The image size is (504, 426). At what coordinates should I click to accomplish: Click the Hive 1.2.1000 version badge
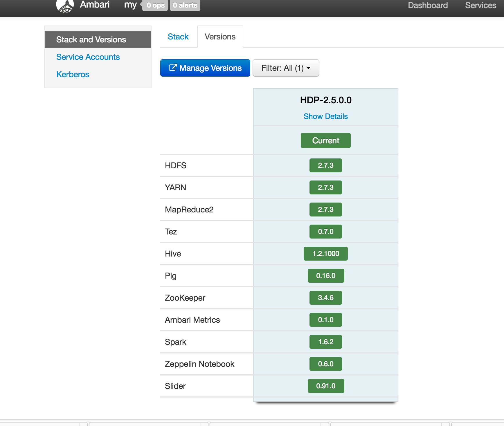(325, 254)
